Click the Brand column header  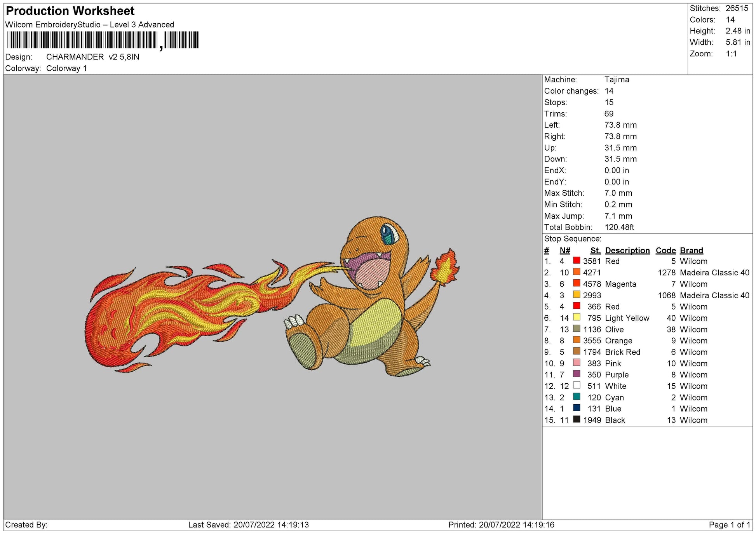pos(692,250)
